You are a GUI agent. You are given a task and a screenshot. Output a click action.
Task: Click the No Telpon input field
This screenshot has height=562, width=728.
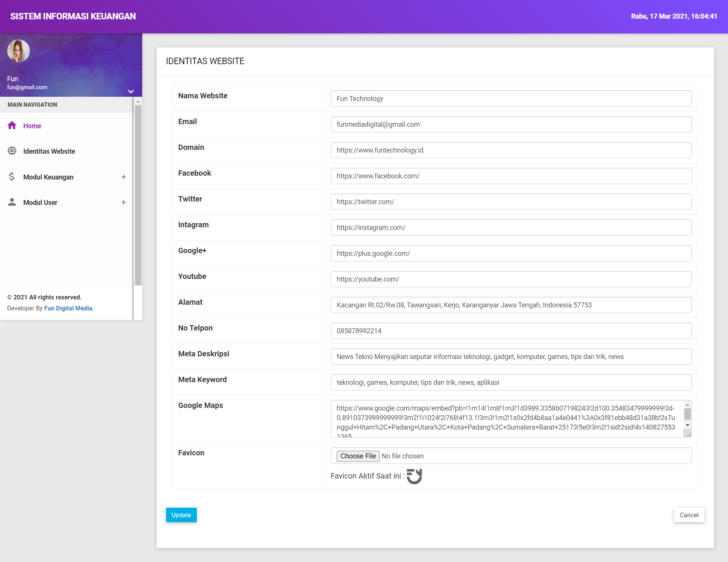pyautogui.click(x=511, y=331)
